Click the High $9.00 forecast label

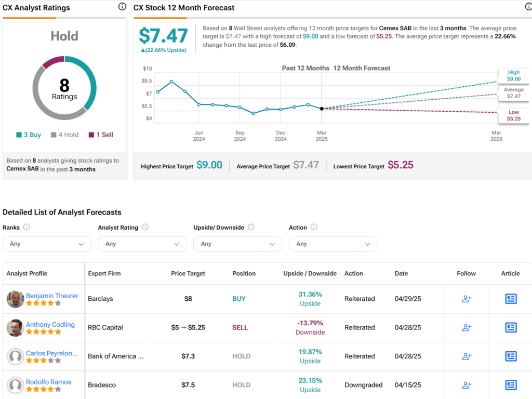tap(513, 75)
